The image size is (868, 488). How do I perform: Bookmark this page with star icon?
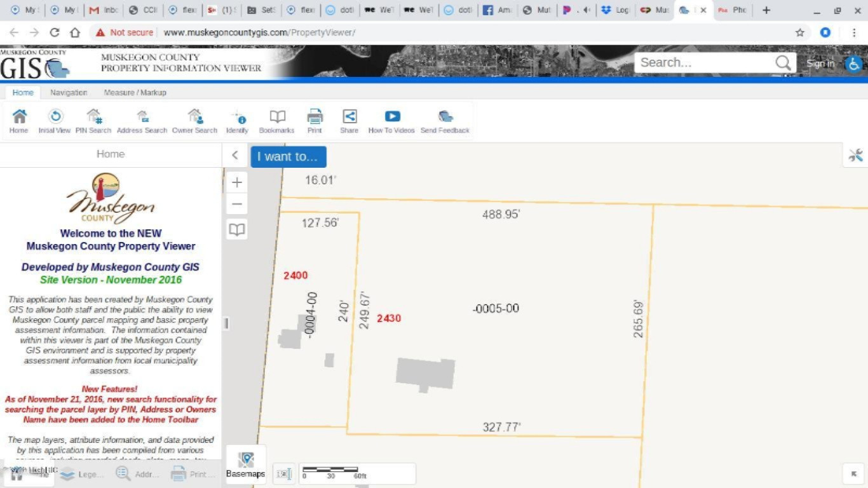tap(800, 32)
